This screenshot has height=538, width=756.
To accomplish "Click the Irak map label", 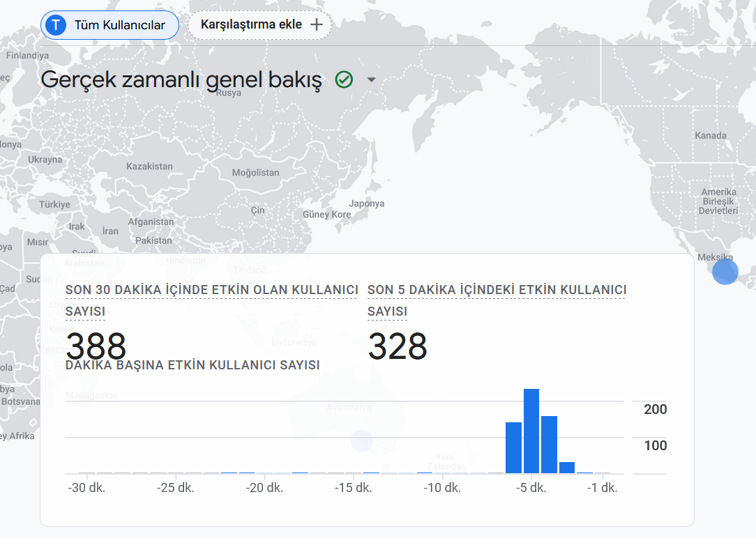I will [77, 226].
